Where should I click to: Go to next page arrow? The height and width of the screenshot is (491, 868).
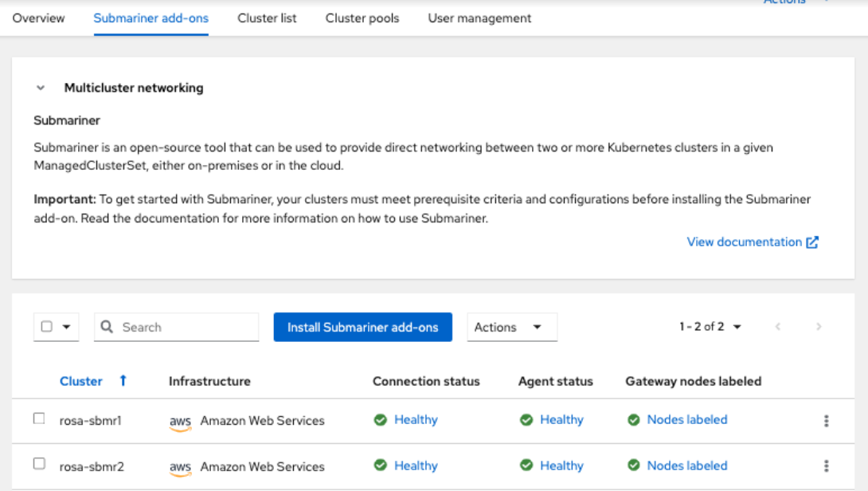point(818,327)
